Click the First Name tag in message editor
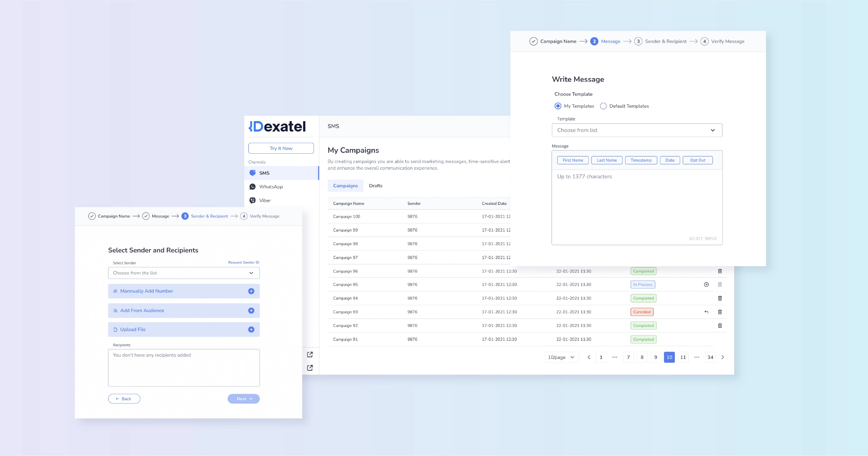Image resolution: width=868 pixels, height=456 pixels. click(573, 160)
